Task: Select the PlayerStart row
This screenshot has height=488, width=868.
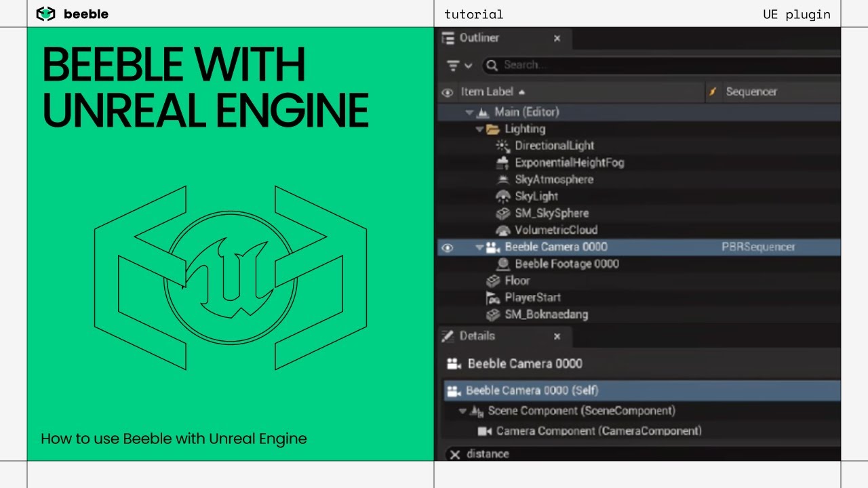Action: tap(639, 298)
